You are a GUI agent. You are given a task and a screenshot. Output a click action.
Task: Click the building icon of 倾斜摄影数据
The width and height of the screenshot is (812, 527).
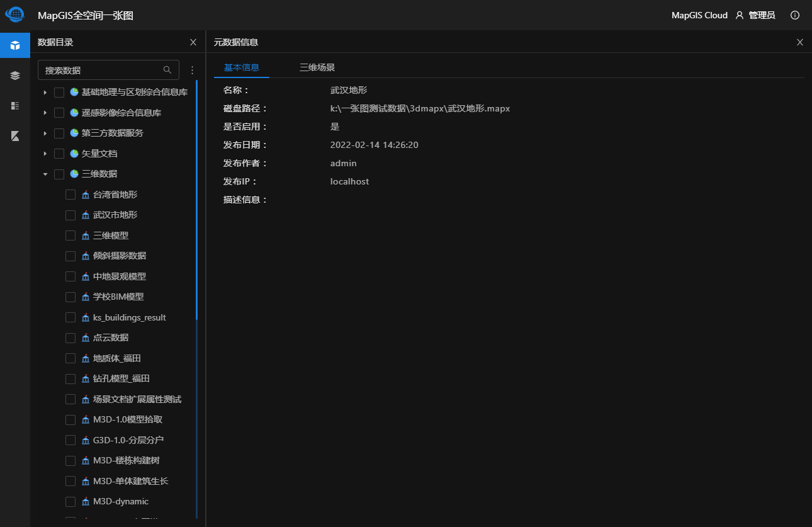pyautogui.click(x=86, y=256)
